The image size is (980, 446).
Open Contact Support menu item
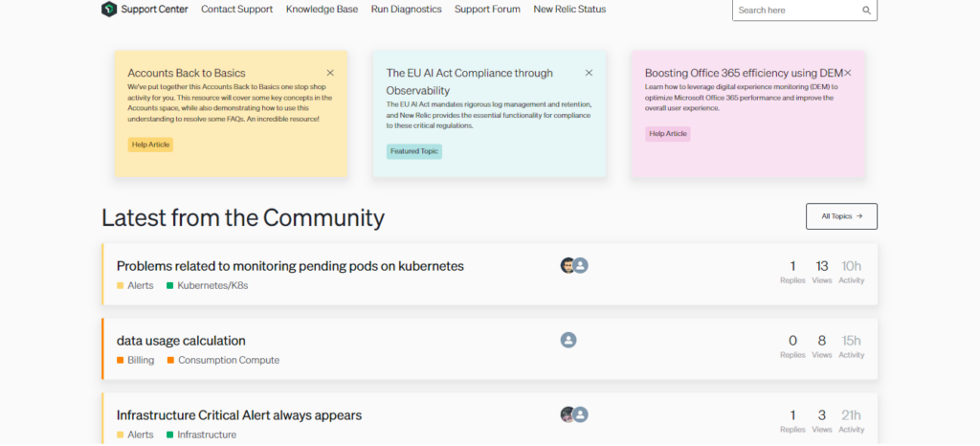point(237,10)
